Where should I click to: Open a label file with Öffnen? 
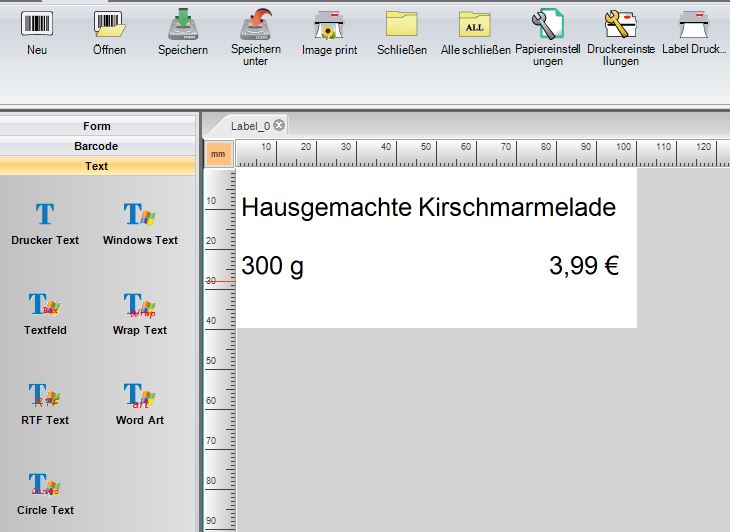(109, 33)
